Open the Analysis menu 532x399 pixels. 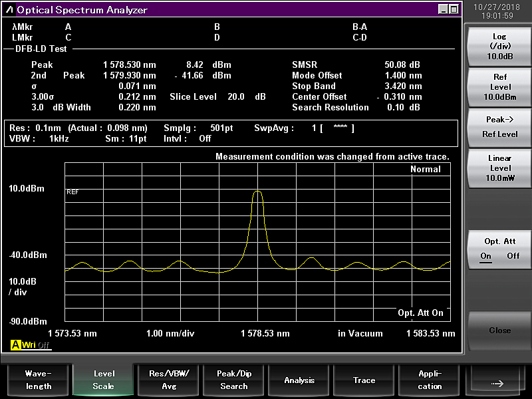tap(299, 380)
